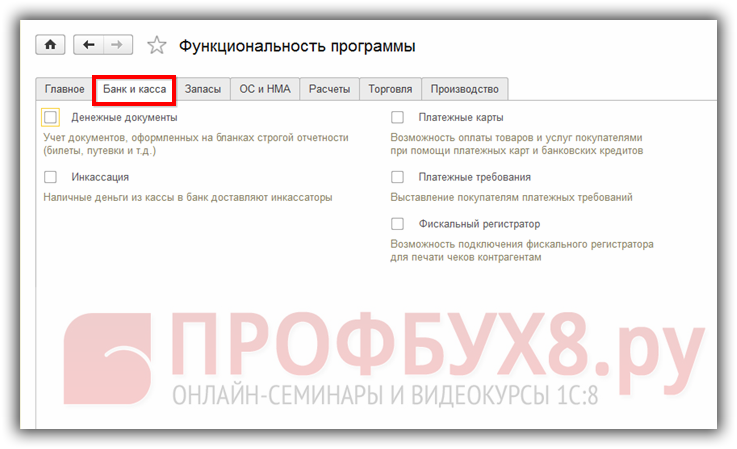Toggle the Инкассация checkbox

click(50, 177)
